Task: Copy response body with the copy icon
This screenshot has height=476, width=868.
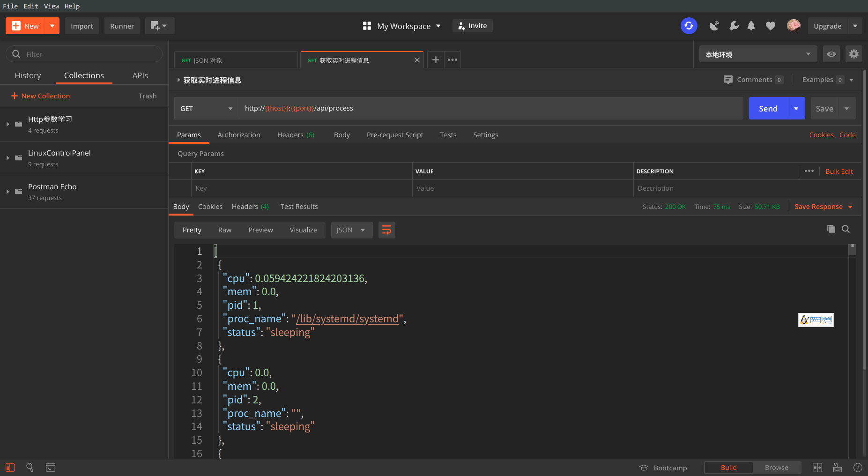Action: click(831, 229)
